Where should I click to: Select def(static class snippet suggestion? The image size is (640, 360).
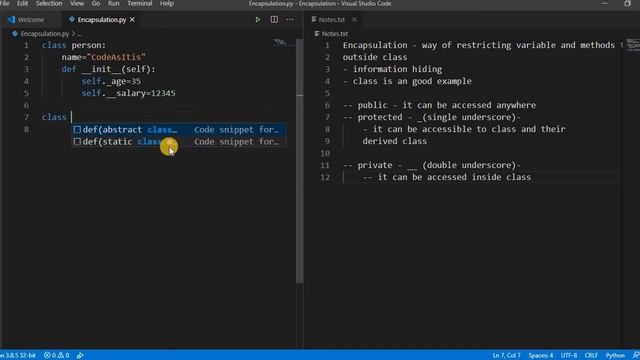point(179,142)
